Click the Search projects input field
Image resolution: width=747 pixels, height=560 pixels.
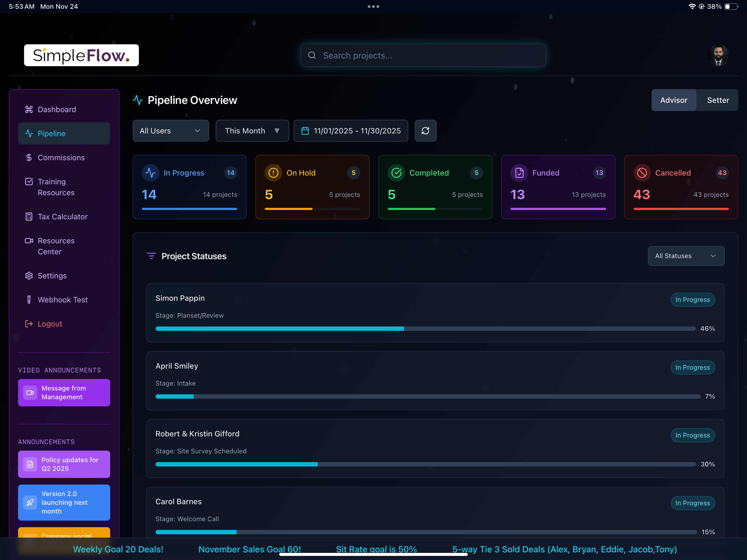click(x=423, y=56)
